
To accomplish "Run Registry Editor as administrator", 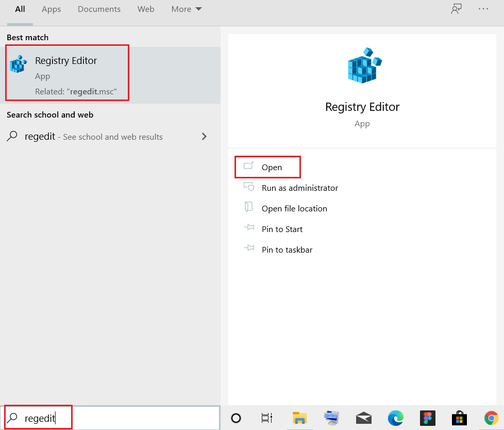I will (x=299, y=188).
